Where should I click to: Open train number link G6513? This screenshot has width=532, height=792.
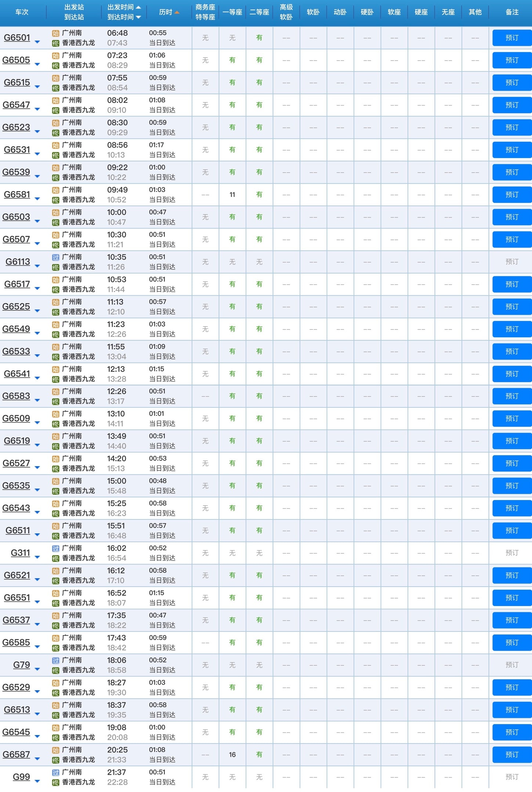point(17,710)
